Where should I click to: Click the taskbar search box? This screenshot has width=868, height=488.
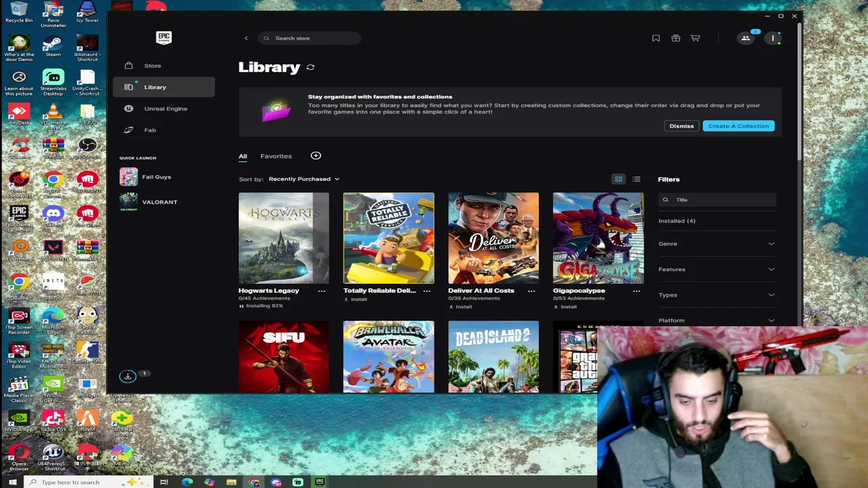[x=87, y=482]
